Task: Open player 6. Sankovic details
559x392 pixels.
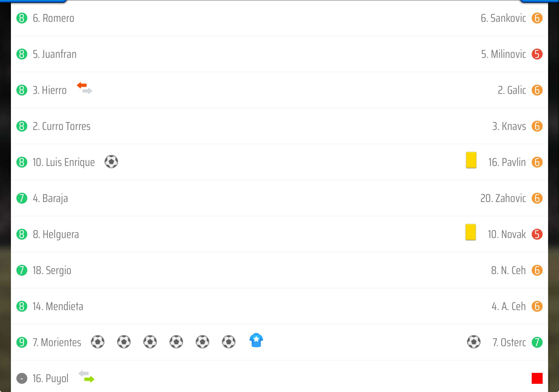Action: [503, 18]
